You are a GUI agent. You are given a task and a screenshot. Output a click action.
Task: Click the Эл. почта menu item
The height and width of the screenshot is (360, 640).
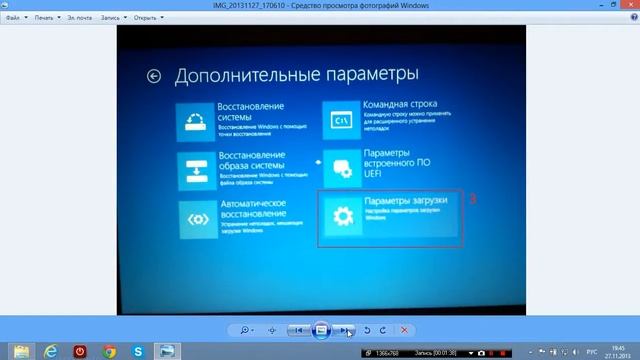pos(80,18)
